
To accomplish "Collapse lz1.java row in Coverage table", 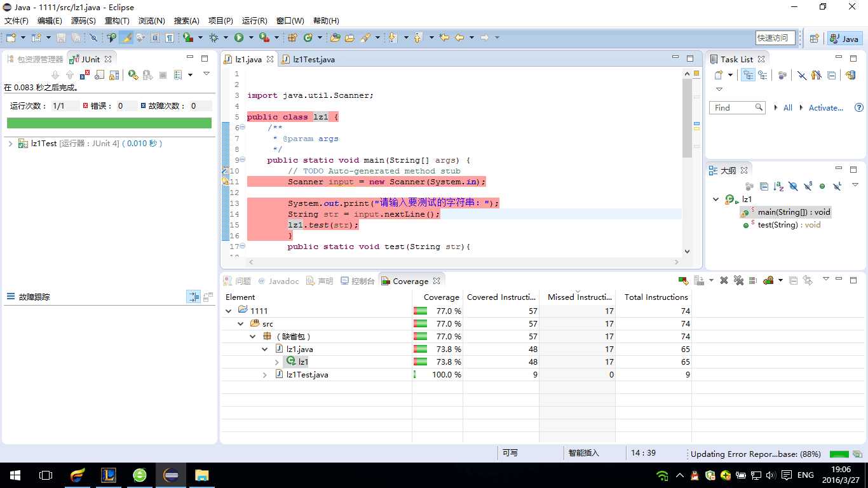I will (265, 349).
